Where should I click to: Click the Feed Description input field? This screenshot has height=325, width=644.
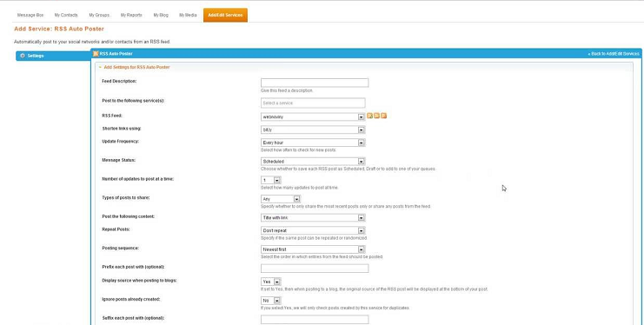315,83
